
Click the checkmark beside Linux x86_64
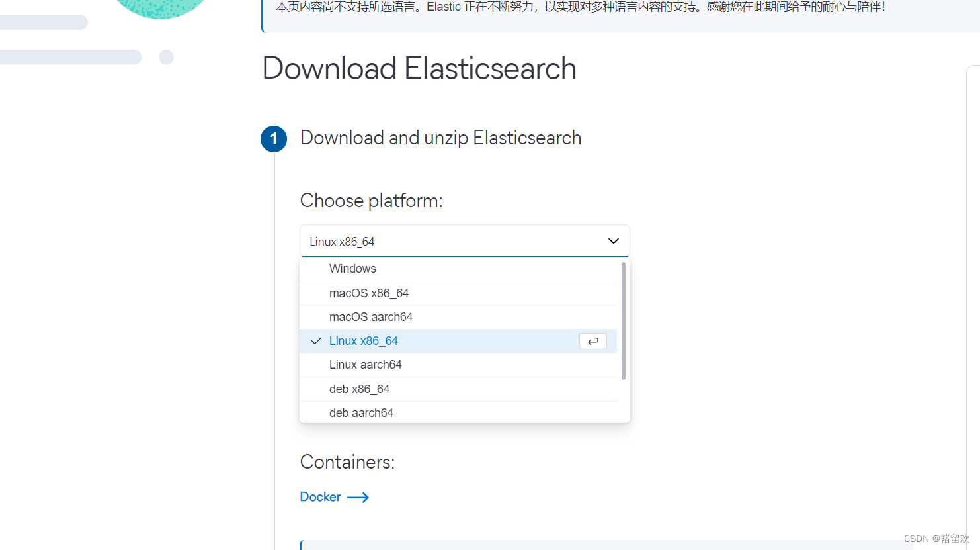tap(316, 341)
